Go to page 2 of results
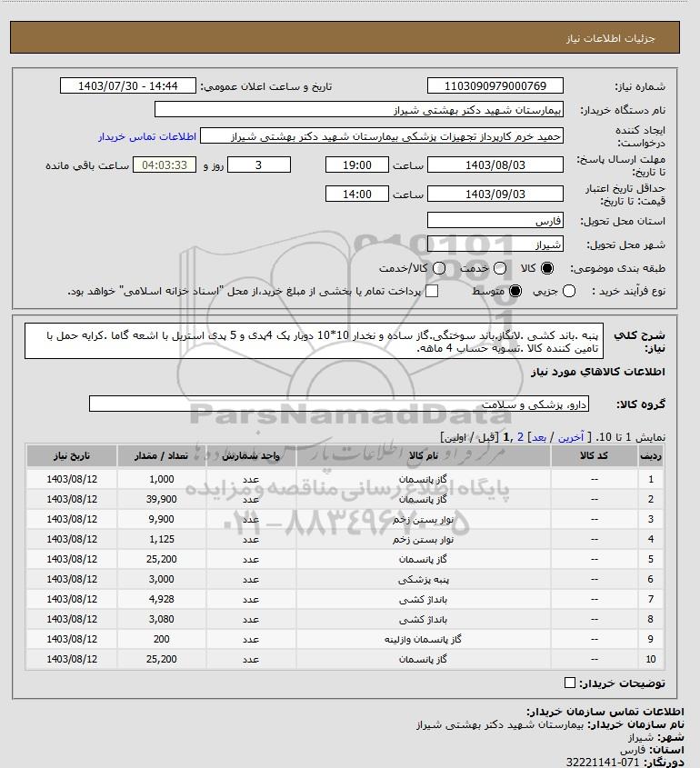Screen dimensions: 700x768 pyautogui.click(x=520, y=437)
